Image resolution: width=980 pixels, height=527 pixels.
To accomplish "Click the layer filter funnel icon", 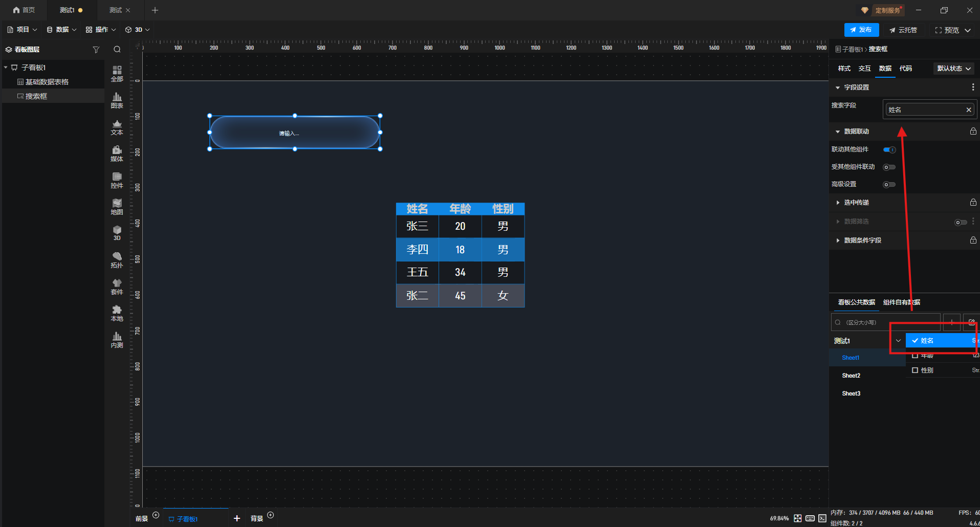I will (x=96, y=50).
